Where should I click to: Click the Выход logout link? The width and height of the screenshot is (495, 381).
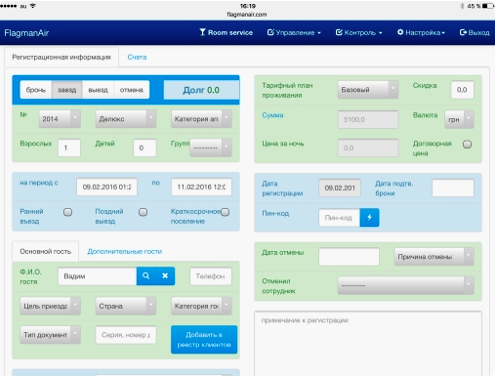[475, 32]
